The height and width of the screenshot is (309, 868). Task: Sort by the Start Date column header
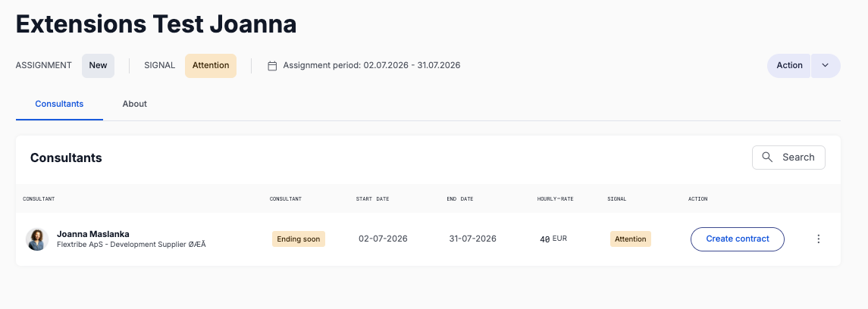click(x=372, y=199)
